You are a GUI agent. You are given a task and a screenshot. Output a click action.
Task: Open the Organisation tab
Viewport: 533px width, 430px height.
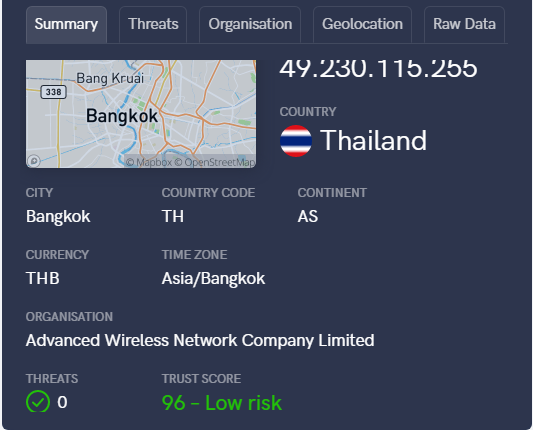tap(250, 24)
